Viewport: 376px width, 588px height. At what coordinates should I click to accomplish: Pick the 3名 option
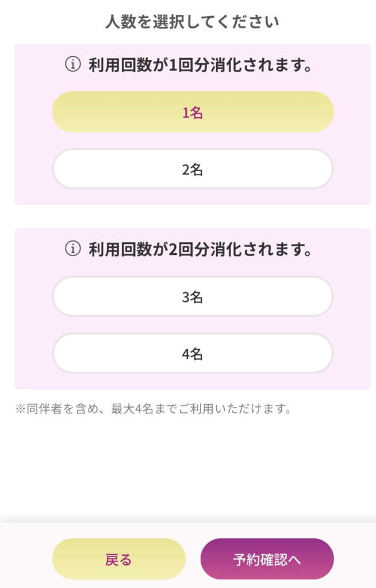click(193, 297)
